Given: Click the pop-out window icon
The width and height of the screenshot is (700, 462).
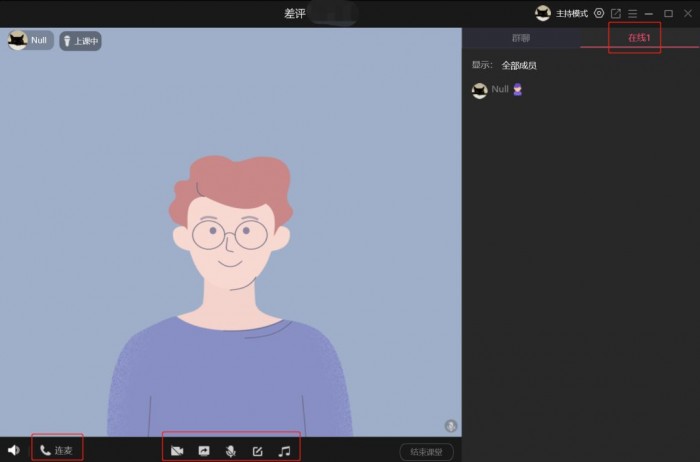Looking at the screenshot, I should [616, 13].
